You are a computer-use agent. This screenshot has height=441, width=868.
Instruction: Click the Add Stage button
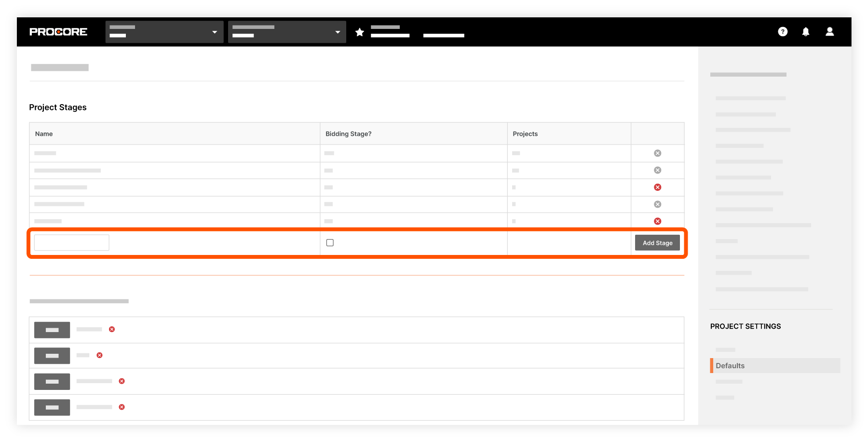coord(657,242)
